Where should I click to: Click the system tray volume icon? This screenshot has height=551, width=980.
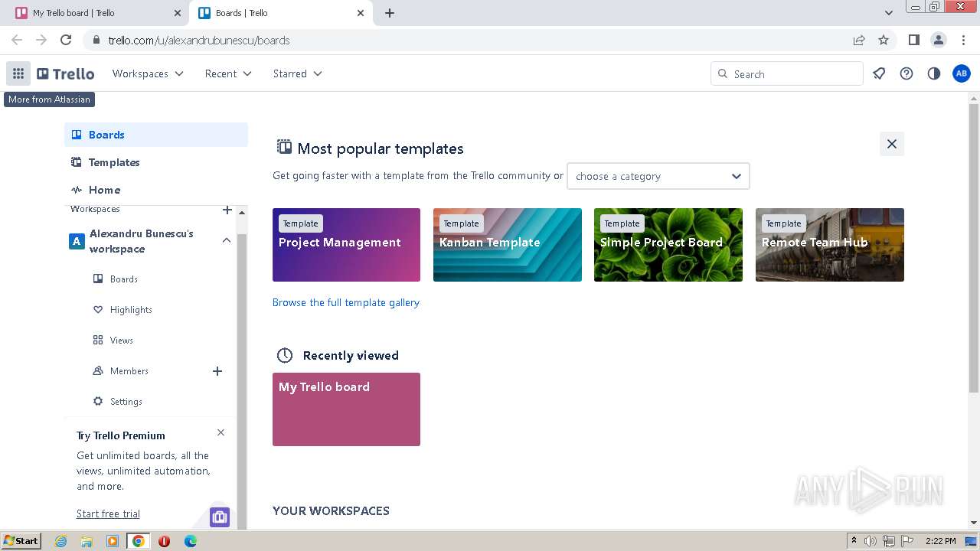pos(870,541)
